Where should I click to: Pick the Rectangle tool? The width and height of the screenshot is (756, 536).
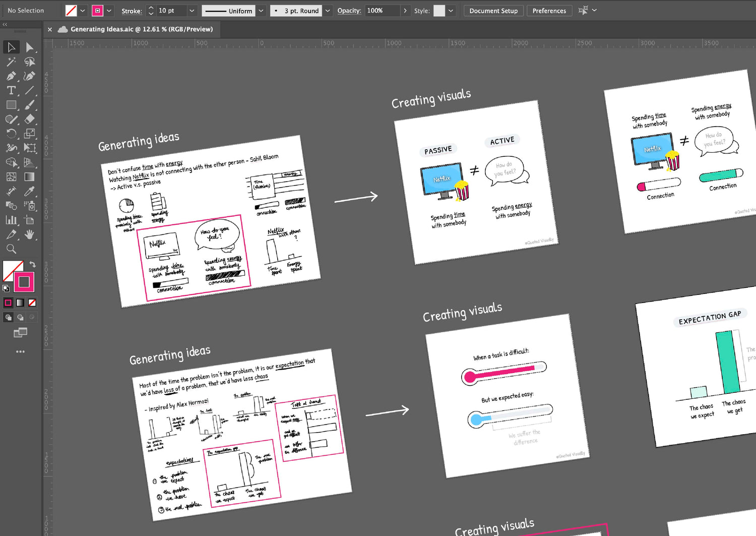tap(11, 105)
